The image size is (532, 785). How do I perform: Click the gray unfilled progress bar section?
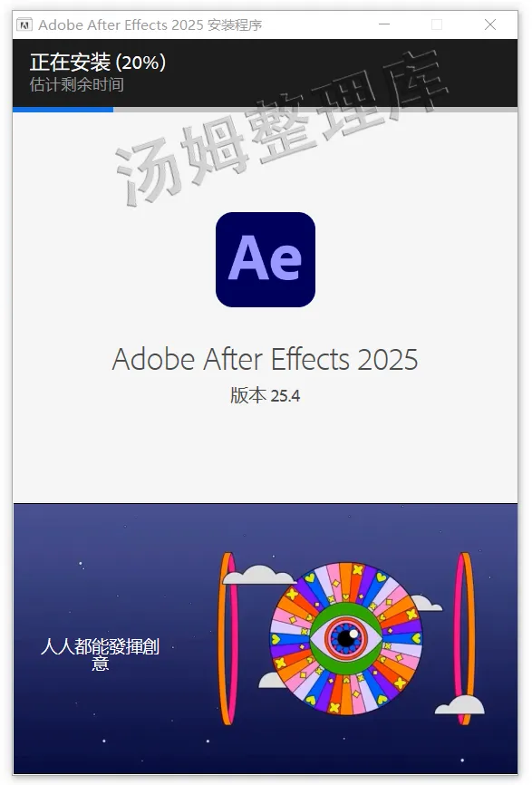[x=315, y=109]
